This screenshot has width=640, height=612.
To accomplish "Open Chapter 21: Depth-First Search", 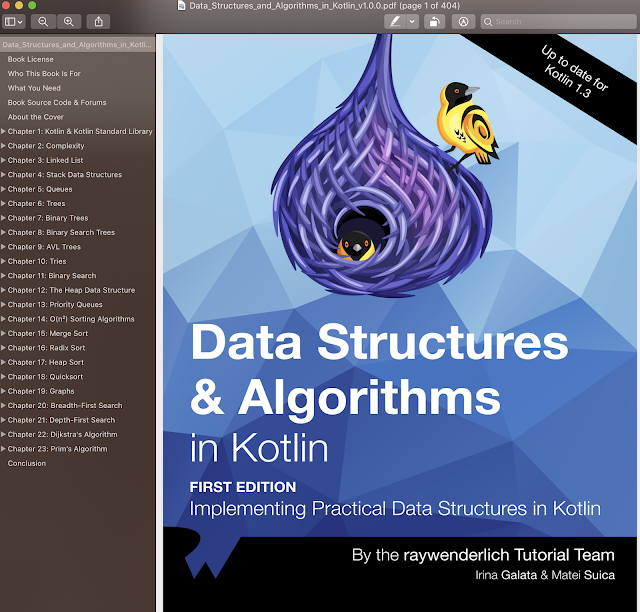I will [x=61, y=420].
